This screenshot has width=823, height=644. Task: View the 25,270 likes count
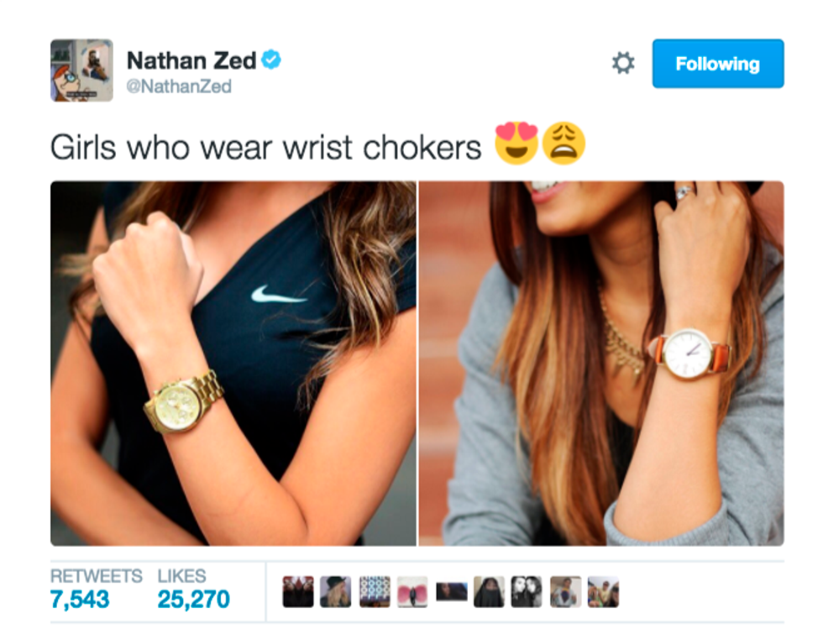coord(194,599)
